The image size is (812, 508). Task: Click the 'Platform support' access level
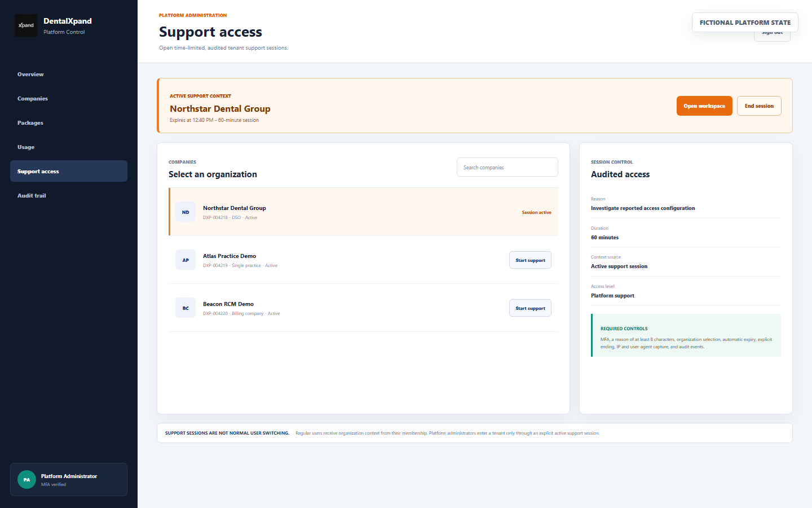[x=612, y=296]
